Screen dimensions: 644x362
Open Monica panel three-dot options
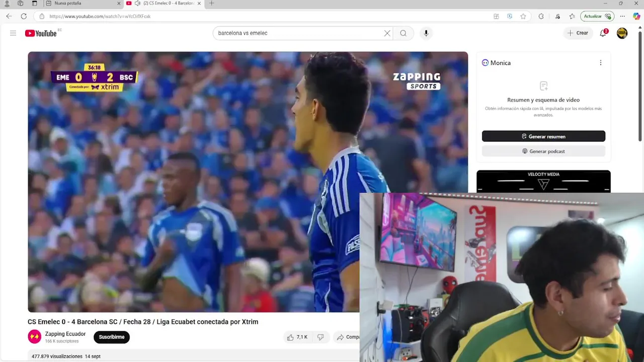[x=600, y=63]
